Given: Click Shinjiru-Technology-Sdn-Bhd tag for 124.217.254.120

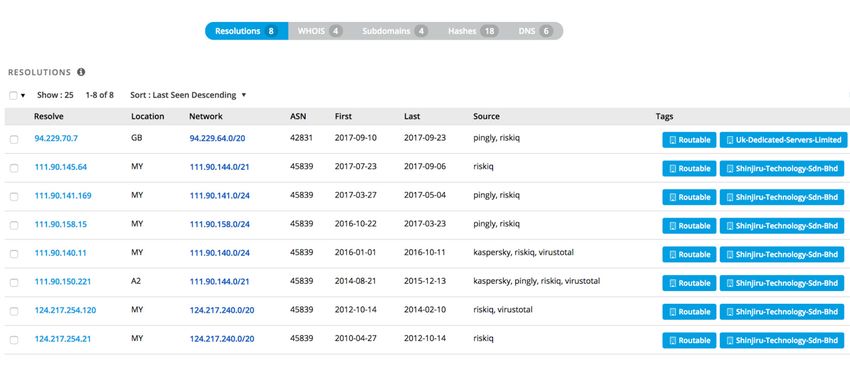Looking at the screenshot, I should point(782,312).
